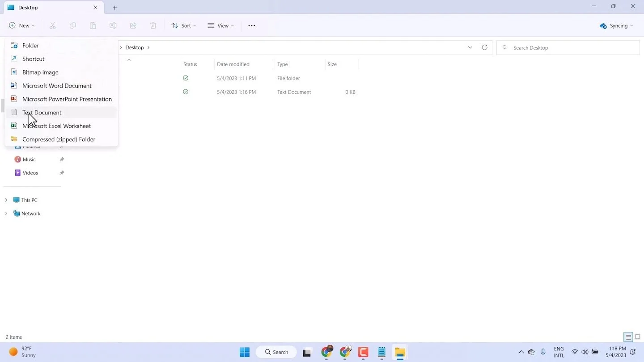Create a Microsoft PowerPoint Presentation
644x362 pixels.
(61, 99)
